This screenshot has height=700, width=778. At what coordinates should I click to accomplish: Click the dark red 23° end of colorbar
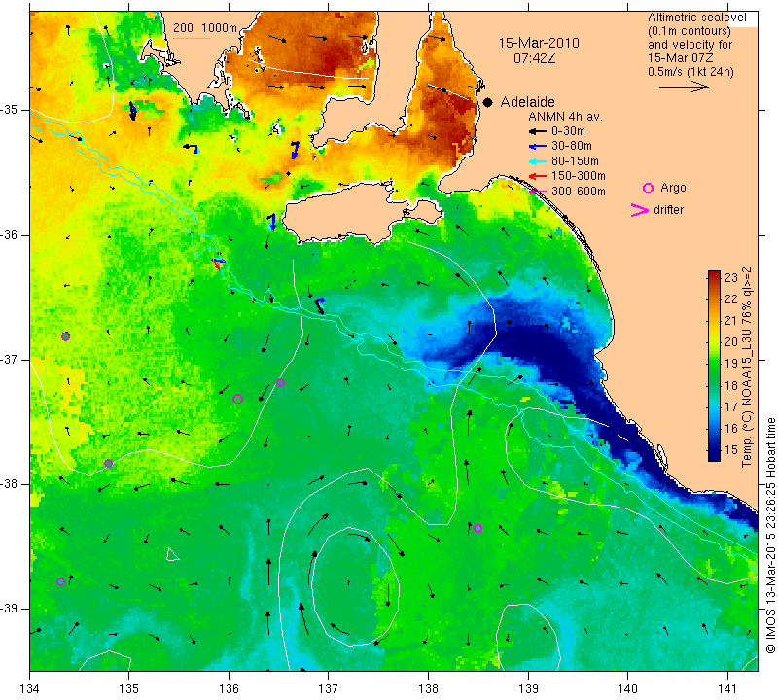[x=714, y=274]
